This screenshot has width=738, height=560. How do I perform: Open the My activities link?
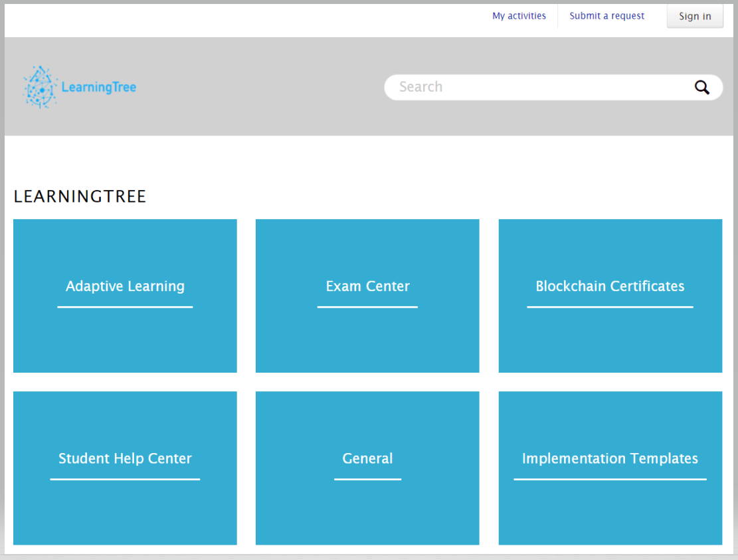[519, 16]
